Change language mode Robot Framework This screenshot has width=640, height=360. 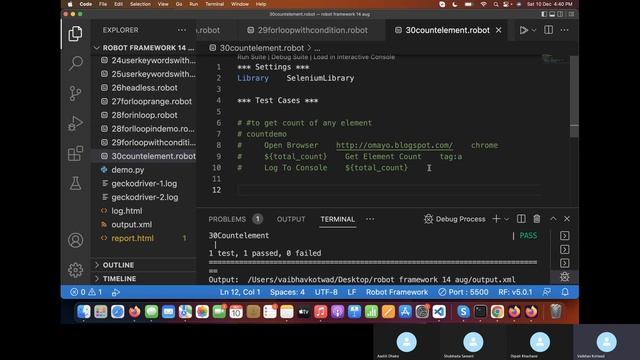(397, 292)
